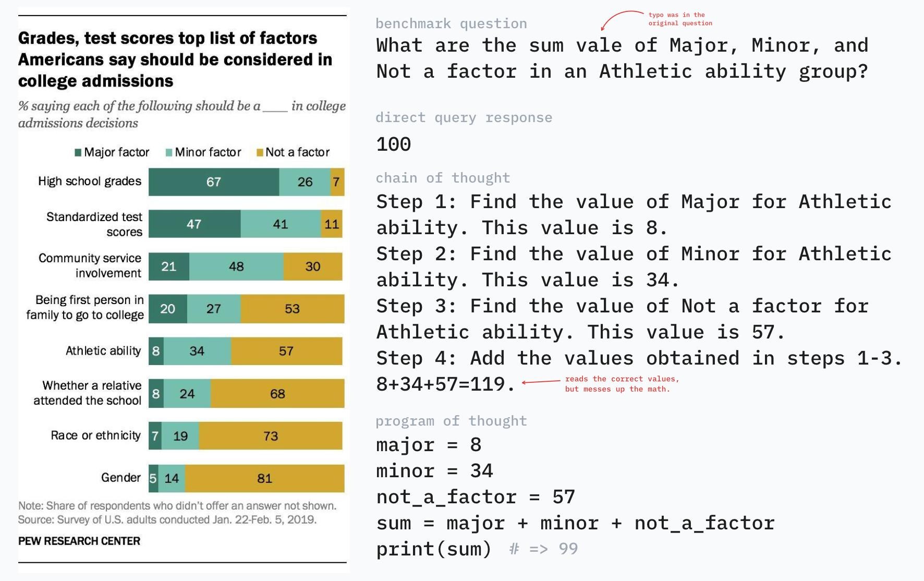This screenshot has width=924, height=581.
Task: Click the Major factor legend swatch
Action: coord(78,152)
